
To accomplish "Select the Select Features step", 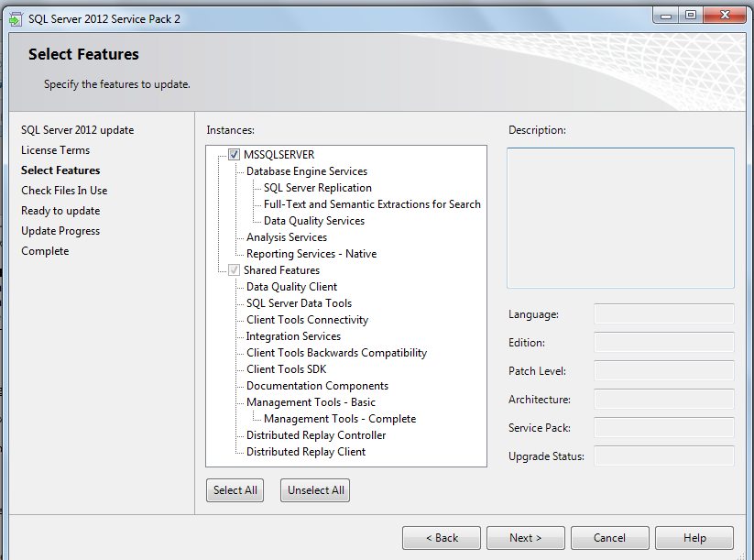I will click(60, 170).
